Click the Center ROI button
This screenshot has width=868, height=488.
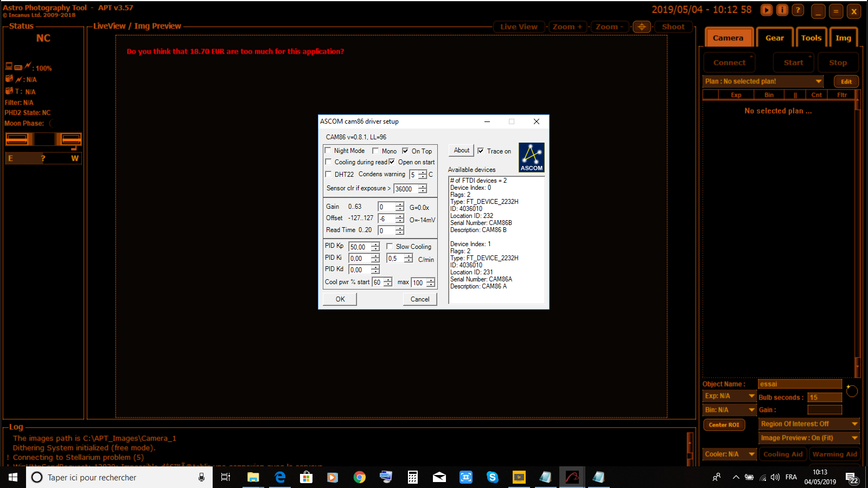point(724,425)
